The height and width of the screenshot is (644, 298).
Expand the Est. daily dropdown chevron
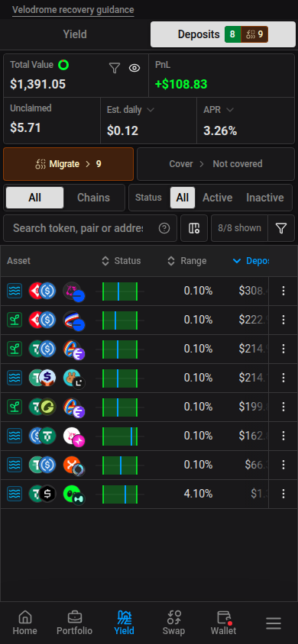[x=151, y=110]
